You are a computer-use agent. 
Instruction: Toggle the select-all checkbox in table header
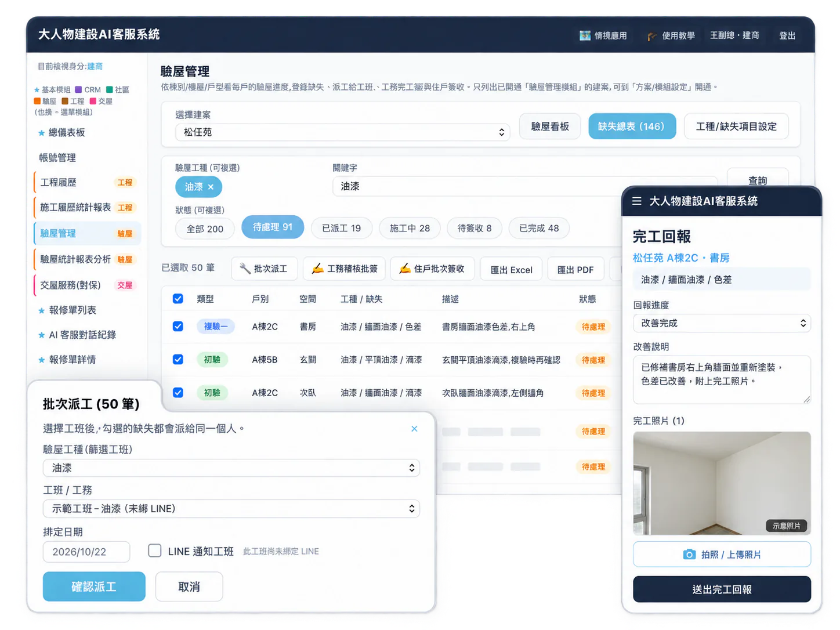178,299
